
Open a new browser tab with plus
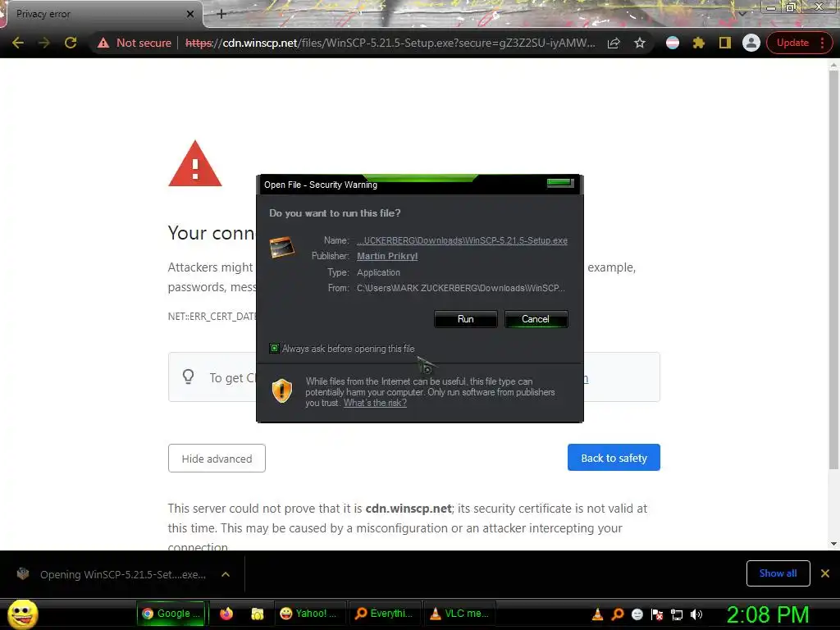coord(221,14)
